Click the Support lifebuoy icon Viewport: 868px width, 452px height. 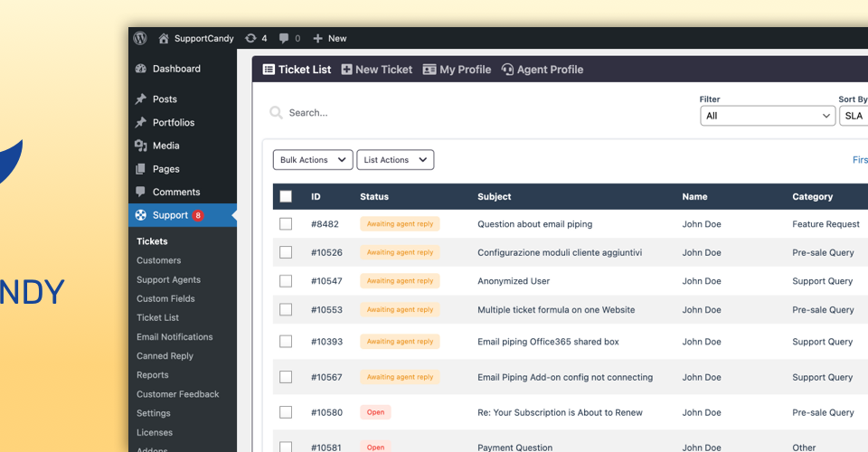click(141, 215)
